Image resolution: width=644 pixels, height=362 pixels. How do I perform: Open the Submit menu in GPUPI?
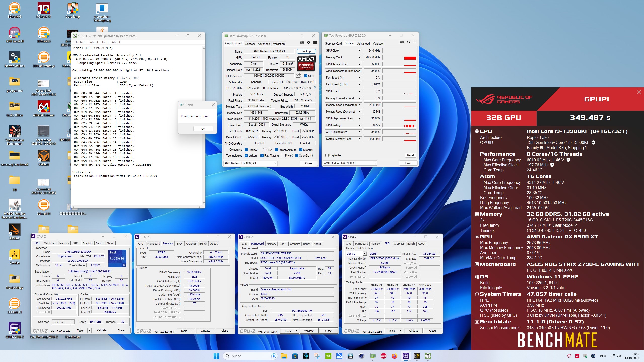pos(93,42)
